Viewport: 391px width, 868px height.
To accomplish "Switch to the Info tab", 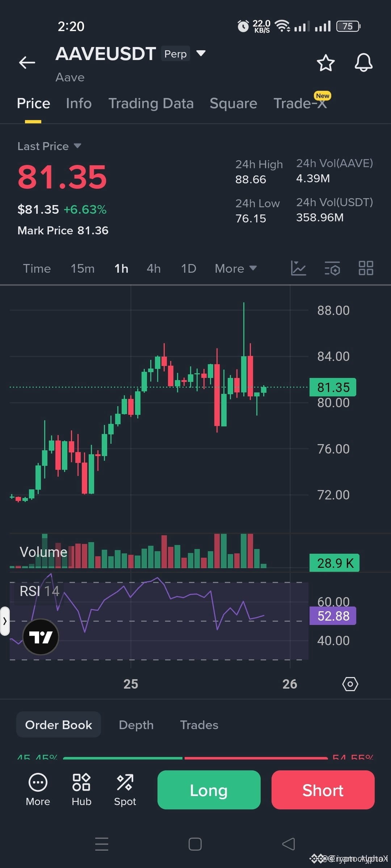I will (79, 103).
